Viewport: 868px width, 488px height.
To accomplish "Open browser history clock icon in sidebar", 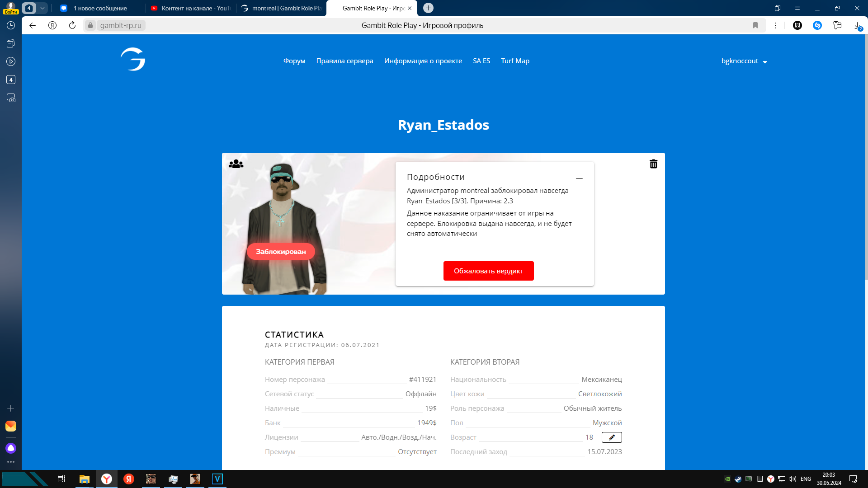I will pos(11,25).
